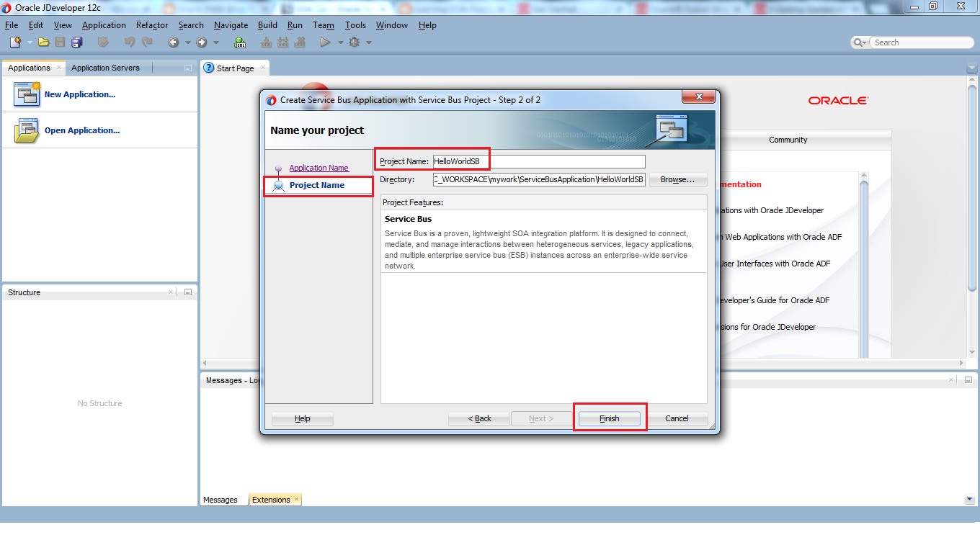This screenshot has width=980, height=553.
Task: Click the Redo toolbar icon
Action: pyautogui.click(x=146, y=42)
